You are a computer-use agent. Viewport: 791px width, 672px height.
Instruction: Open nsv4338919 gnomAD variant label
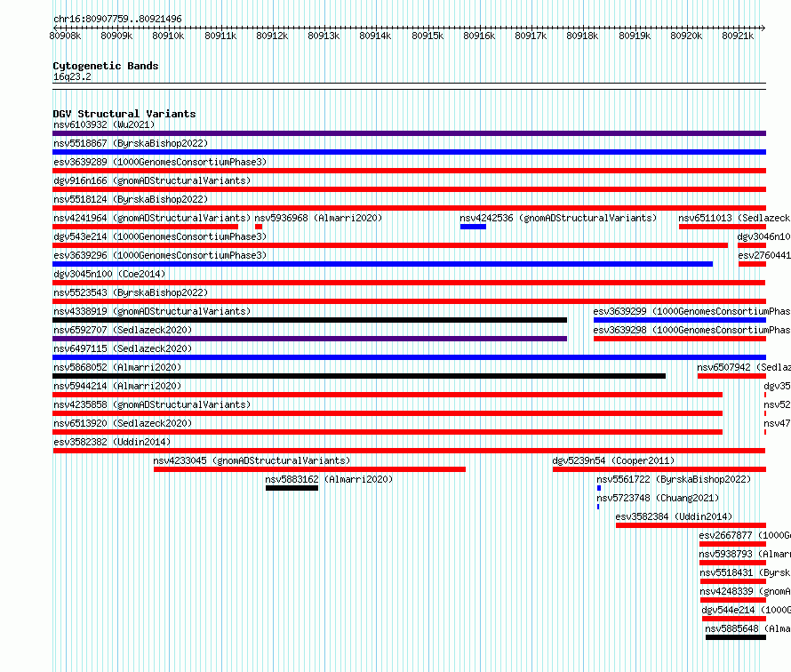pyautogui.click(x=152, y=311)
